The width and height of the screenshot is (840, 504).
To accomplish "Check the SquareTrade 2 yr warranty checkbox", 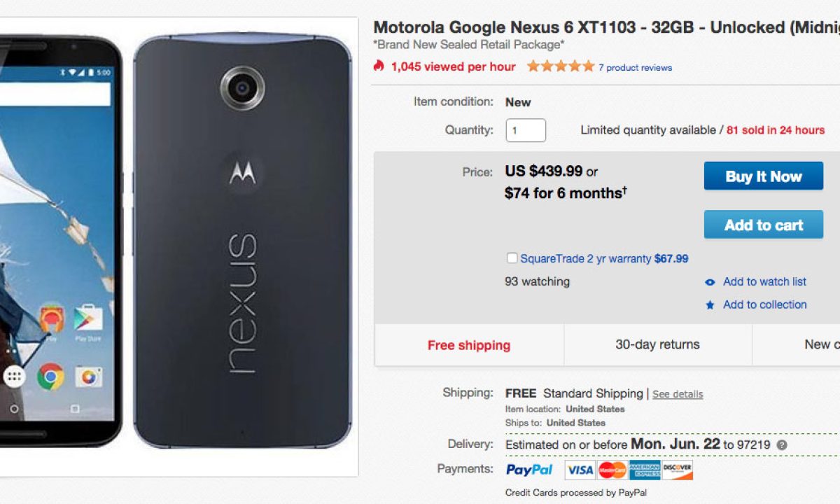I will (512, 258).
